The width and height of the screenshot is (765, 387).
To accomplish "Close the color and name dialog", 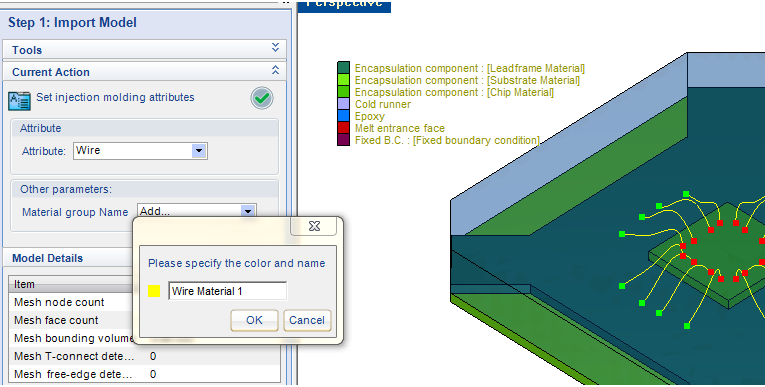I will point(314,226).
